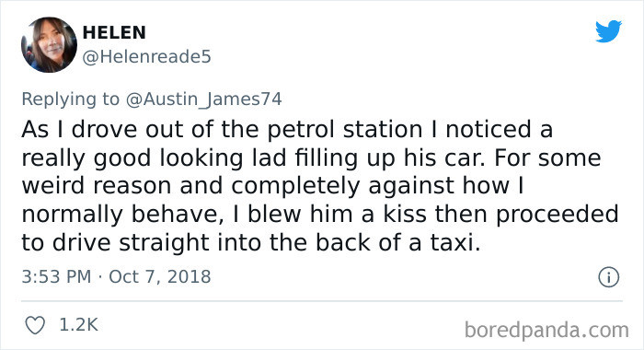Click the divider line above the heart
644x350 pixels.
click(x=322, y=301)
